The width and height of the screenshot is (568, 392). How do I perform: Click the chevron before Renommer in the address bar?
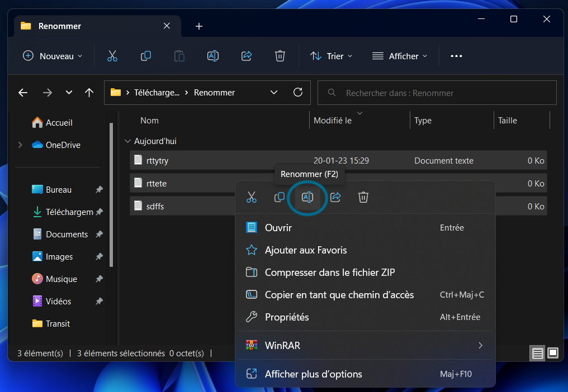pos(187,93)
